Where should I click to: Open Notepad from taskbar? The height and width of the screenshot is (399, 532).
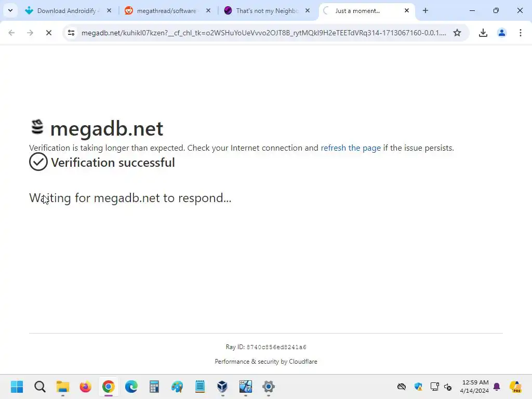[x=200, y=387]
